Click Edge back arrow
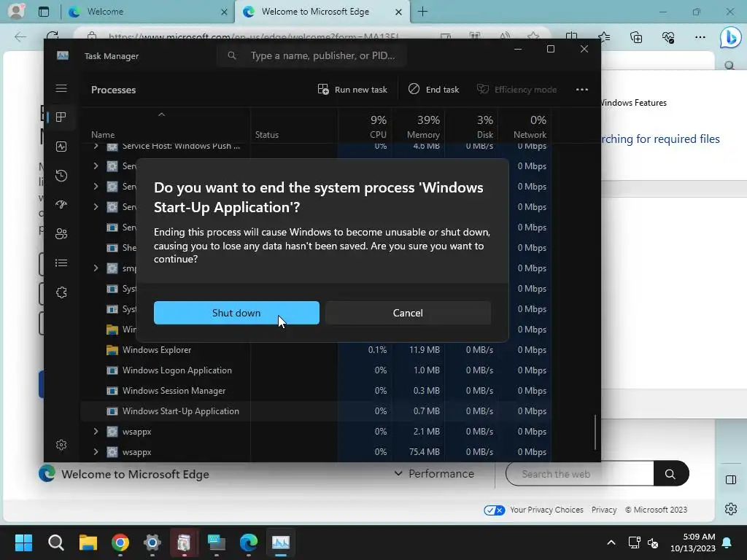The image size is (747, 560). click(x=20, y=36)
